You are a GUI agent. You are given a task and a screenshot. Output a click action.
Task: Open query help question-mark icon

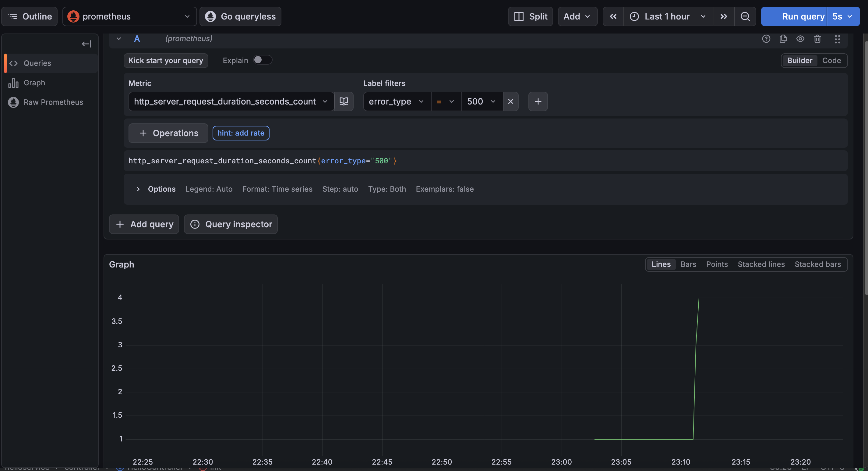coord(766,39)
